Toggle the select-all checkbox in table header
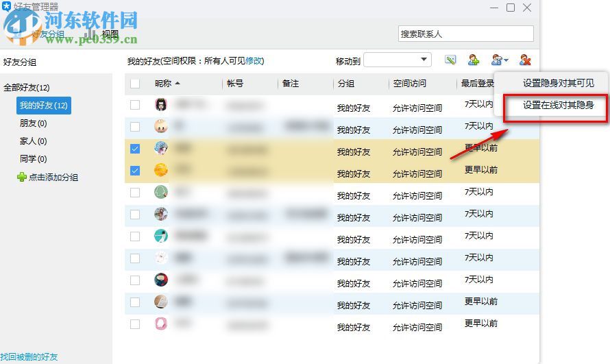Screen dimensions: 610x364 coord(135,84)
